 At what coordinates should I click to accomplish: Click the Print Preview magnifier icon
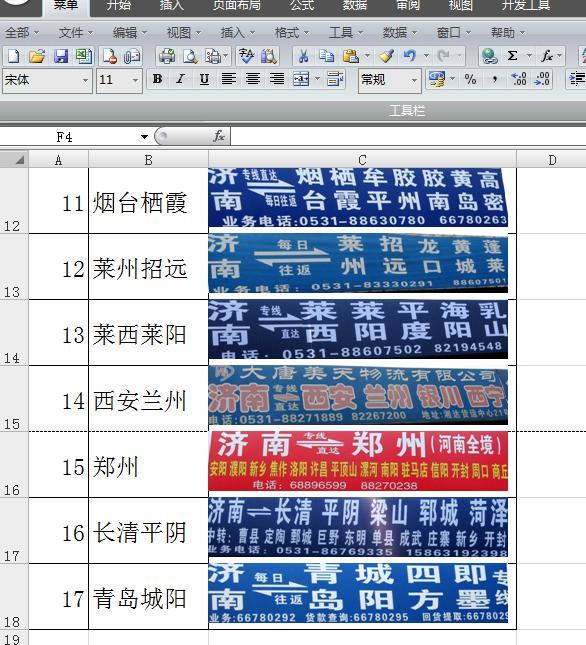190,56
